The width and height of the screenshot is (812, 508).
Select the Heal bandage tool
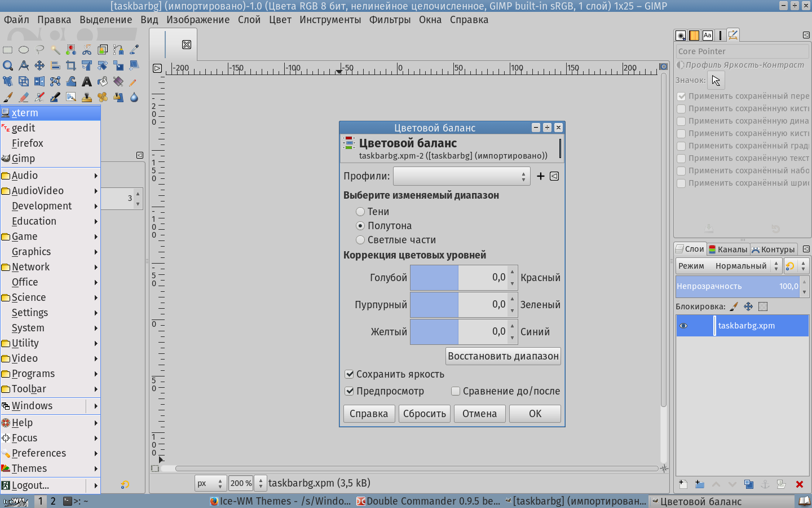(x=103, y=97)
